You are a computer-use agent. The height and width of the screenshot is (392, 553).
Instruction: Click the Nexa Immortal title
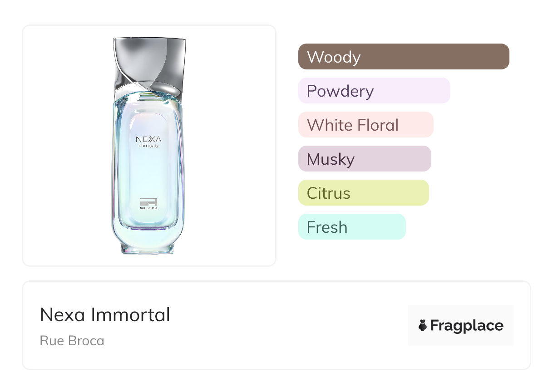click(x=105, y=315)
